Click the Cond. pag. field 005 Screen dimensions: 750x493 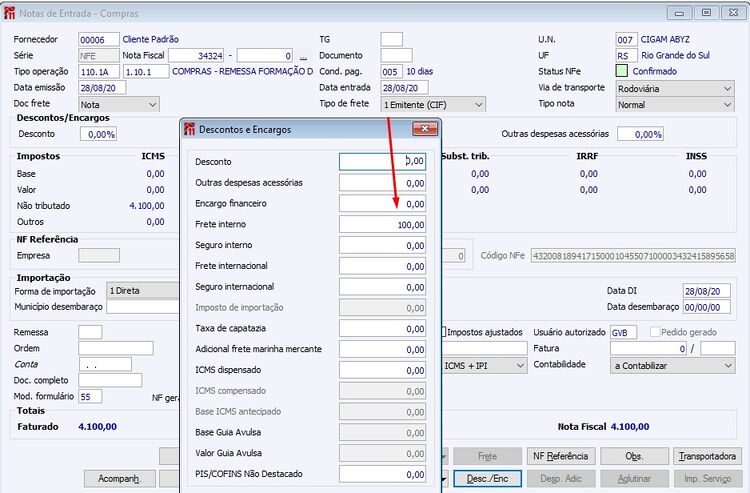click(x=392, y=72)
